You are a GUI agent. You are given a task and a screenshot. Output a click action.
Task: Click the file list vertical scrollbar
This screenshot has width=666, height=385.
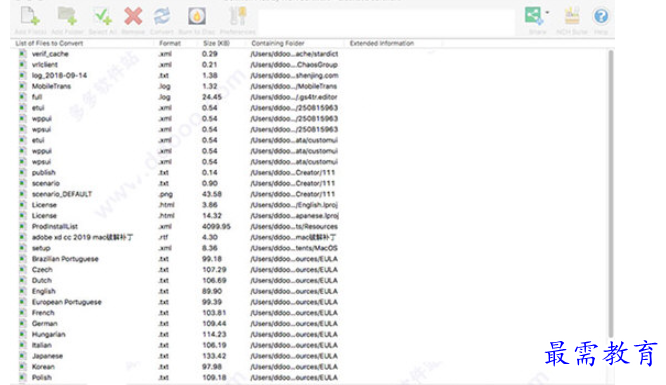point(611,193)
